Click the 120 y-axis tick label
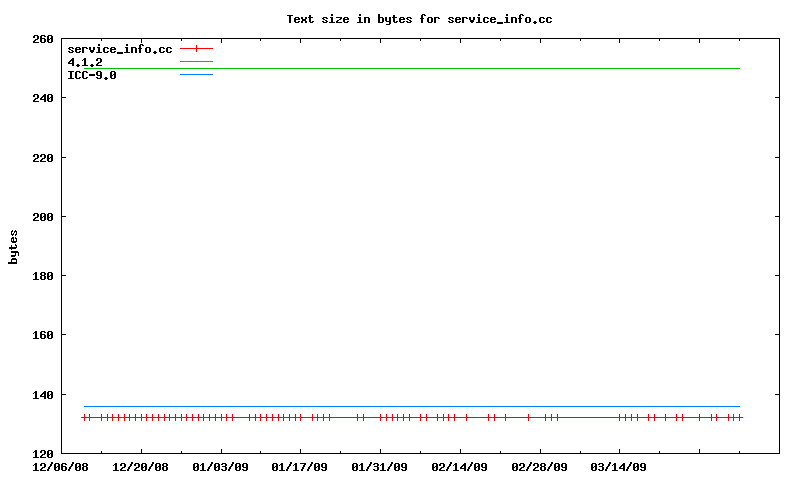 [x=43, y=454]
